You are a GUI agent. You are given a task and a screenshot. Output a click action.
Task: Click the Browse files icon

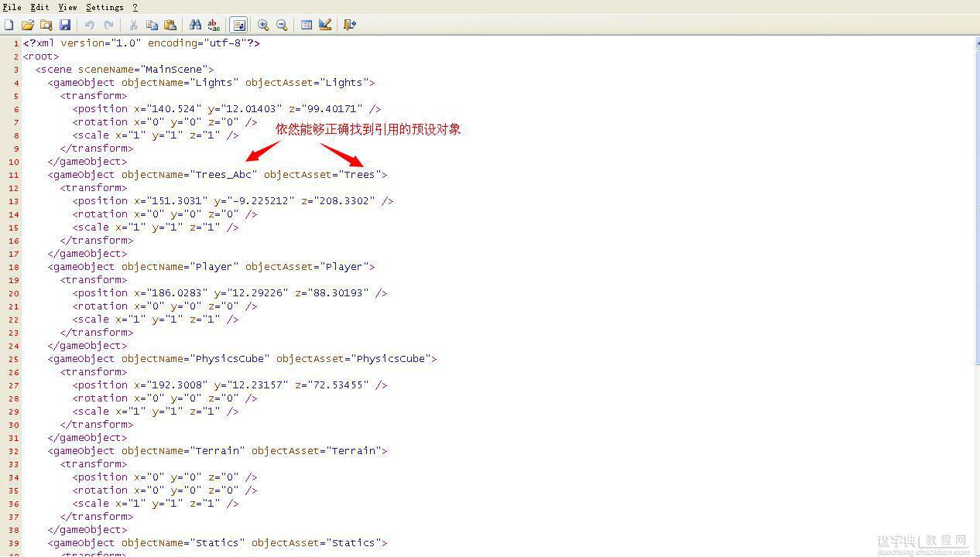pyautogui.click(x=46, y=25)
